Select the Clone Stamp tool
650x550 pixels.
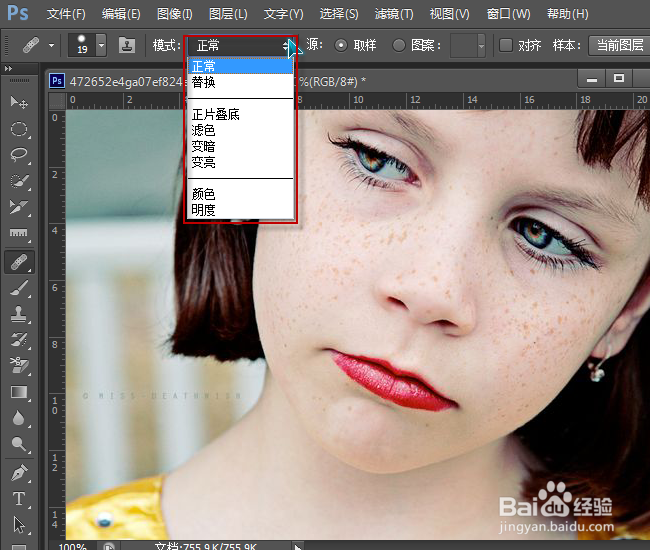(19, 314)
